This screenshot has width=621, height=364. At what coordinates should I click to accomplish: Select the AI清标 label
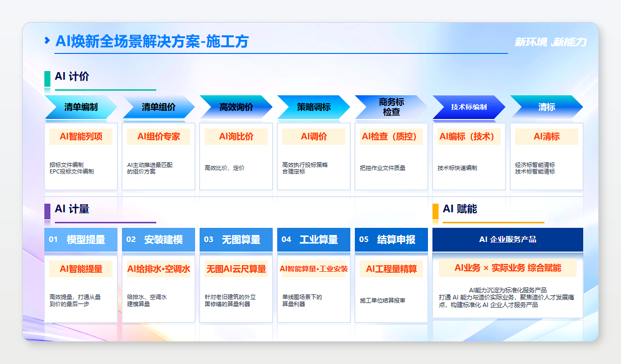point(547,137)
